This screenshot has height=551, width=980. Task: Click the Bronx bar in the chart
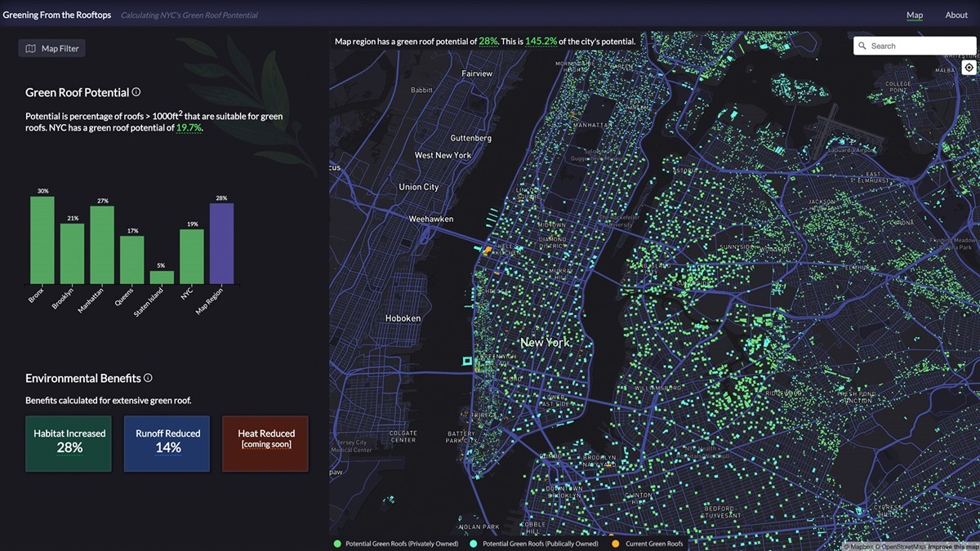[x=42, y=240]
